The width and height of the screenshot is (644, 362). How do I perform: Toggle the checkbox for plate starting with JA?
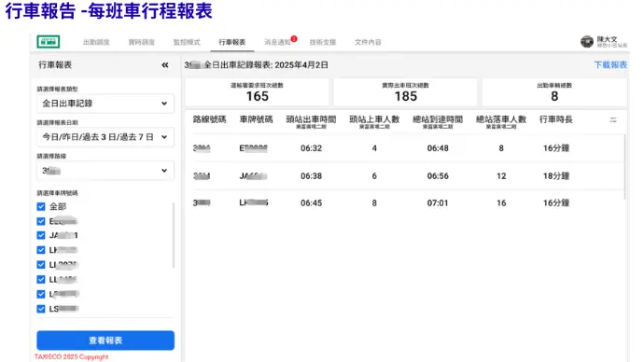click(41, 235)
